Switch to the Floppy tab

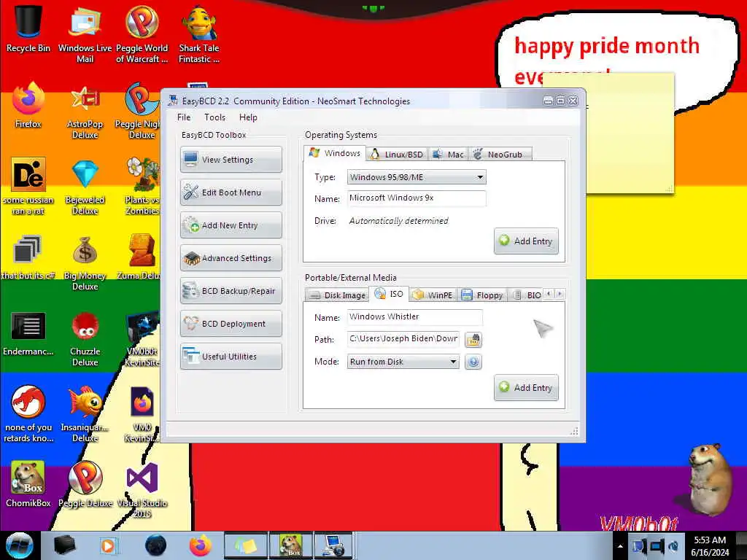point(482,295)
